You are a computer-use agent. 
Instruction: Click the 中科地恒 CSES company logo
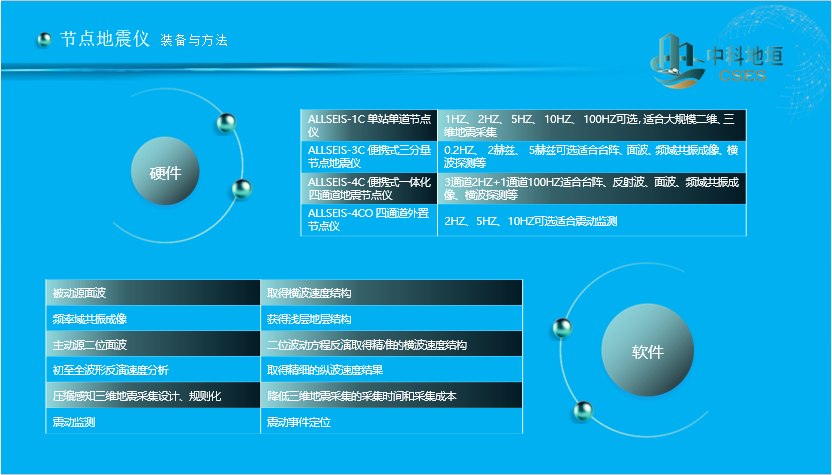pos(716,60)
